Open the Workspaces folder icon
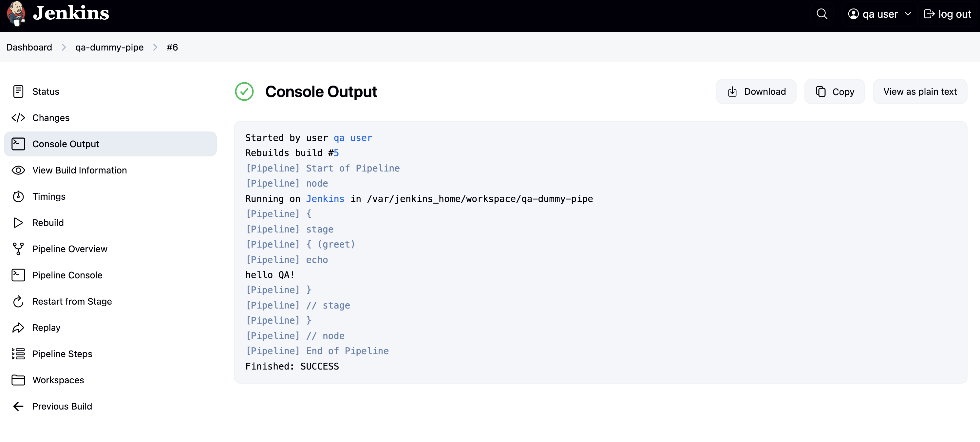 [x=18, y=380]
